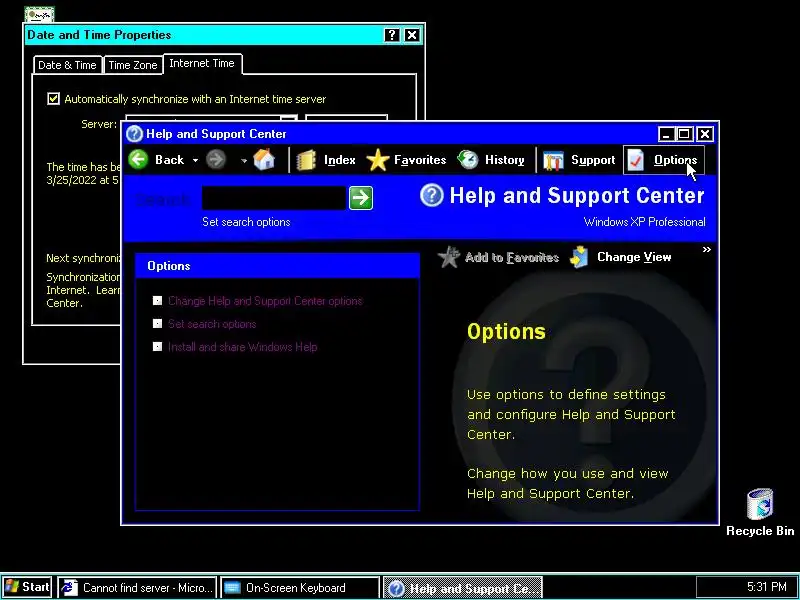Viewport: 800px width, 600px height.
Task: Click the Change View label
Action: pyautogui.click(x=634, y=257)
